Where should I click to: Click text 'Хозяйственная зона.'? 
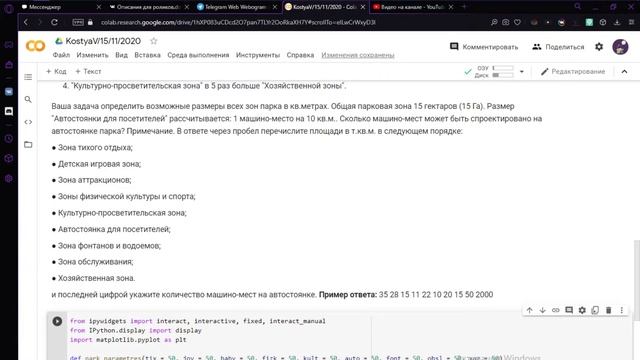point(96,278)
